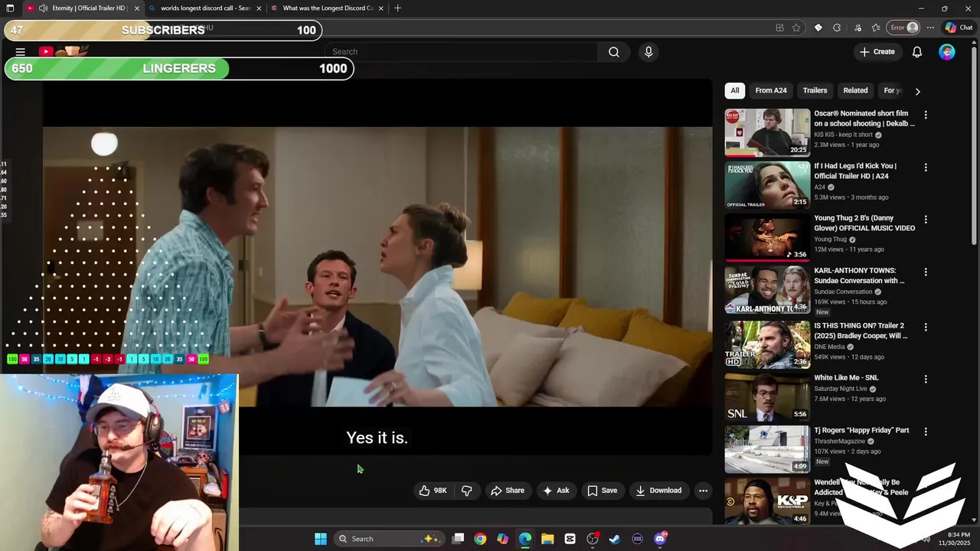Screen dimensions: 980x551
Task: Click the search magnifier button
Action: (613, 52)
